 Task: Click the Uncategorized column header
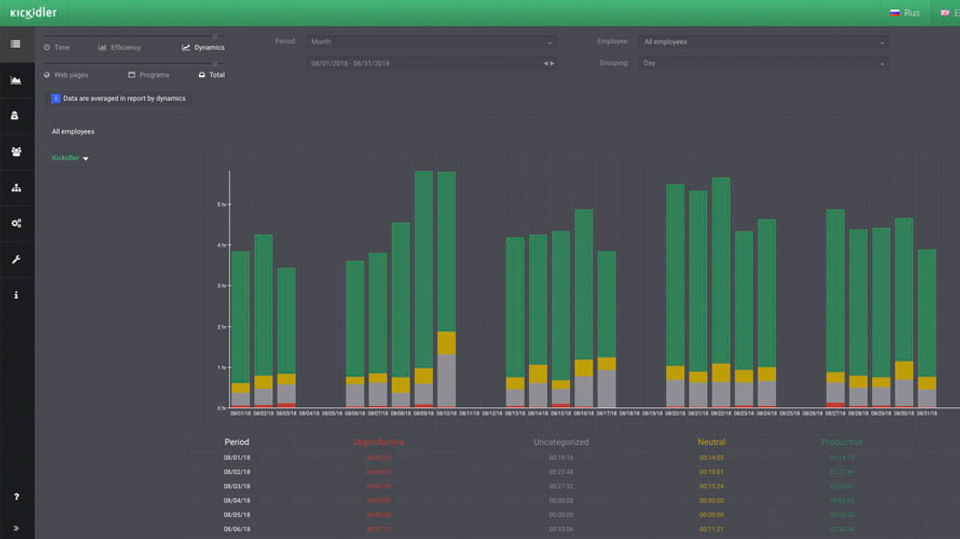(x=561, y=442)
